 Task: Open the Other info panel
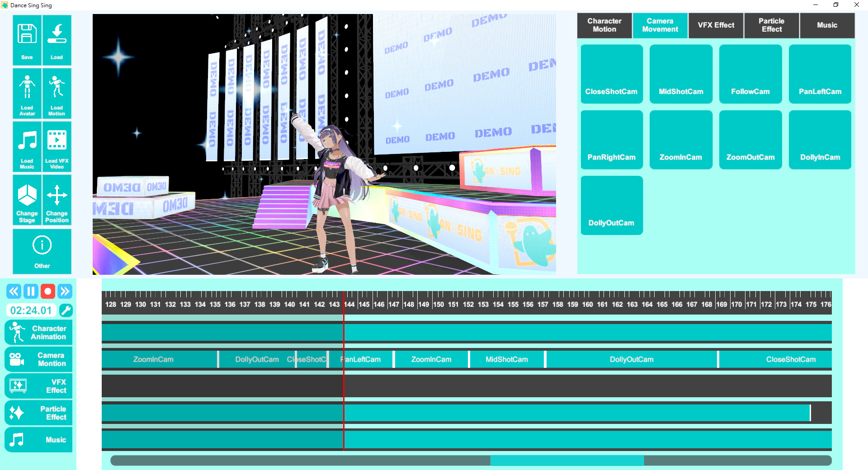pyautogui.click(x=42, y=251)
